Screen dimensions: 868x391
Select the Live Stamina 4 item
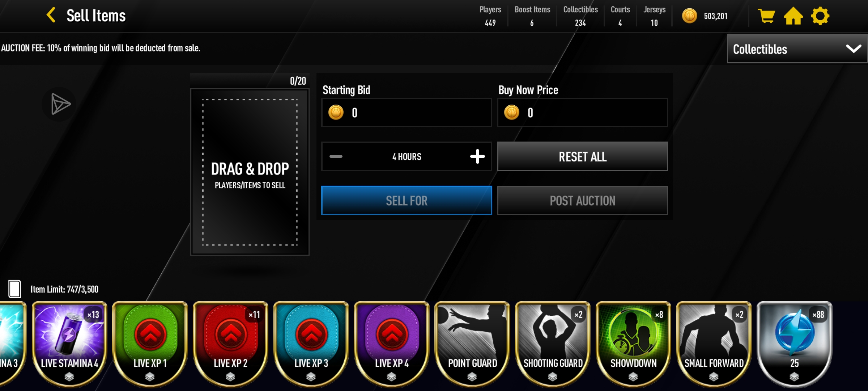click(x=69, y=344)
